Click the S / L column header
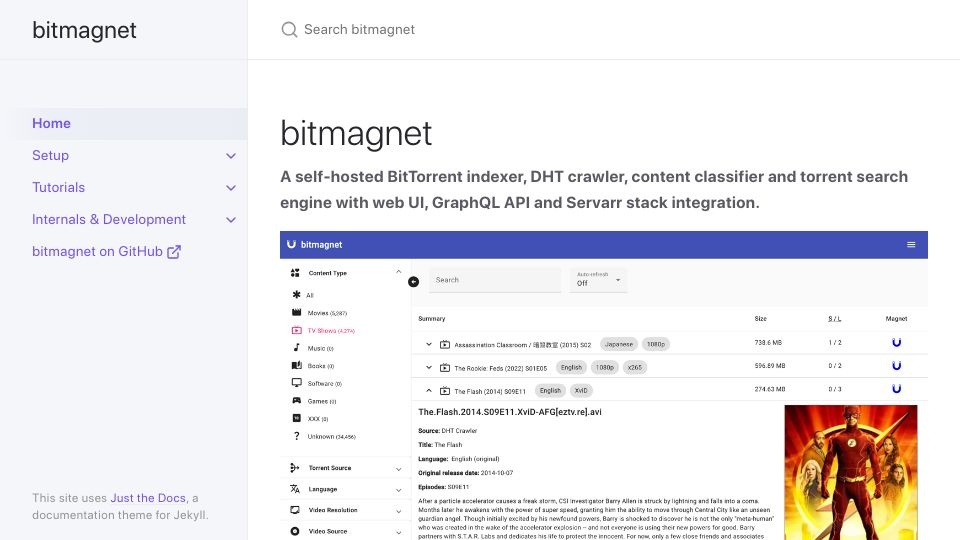This screenshot has height=540, width=960. coord(834,318)
